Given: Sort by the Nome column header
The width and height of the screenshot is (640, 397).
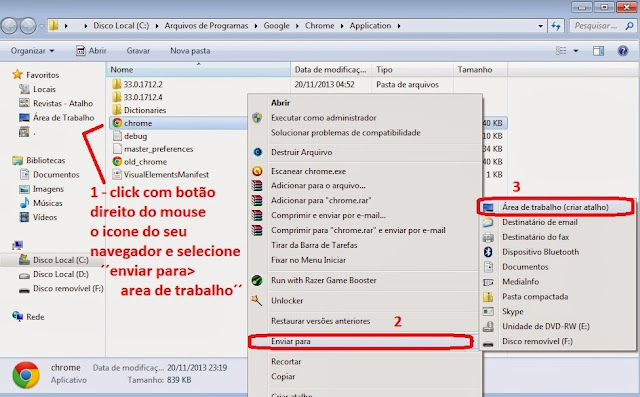Looking at the screenshot, I should coord(199,70).
